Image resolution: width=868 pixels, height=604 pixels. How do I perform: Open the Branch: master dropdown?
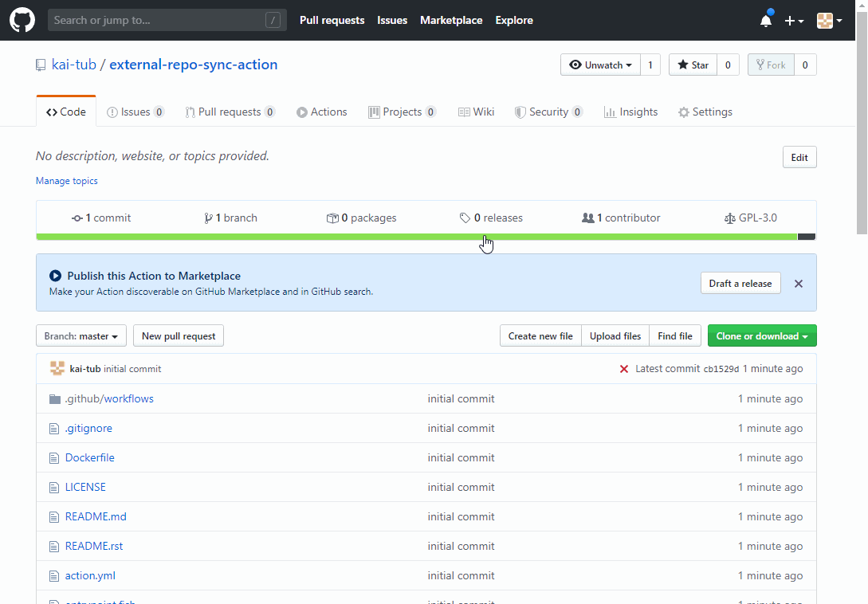(81, 335)
